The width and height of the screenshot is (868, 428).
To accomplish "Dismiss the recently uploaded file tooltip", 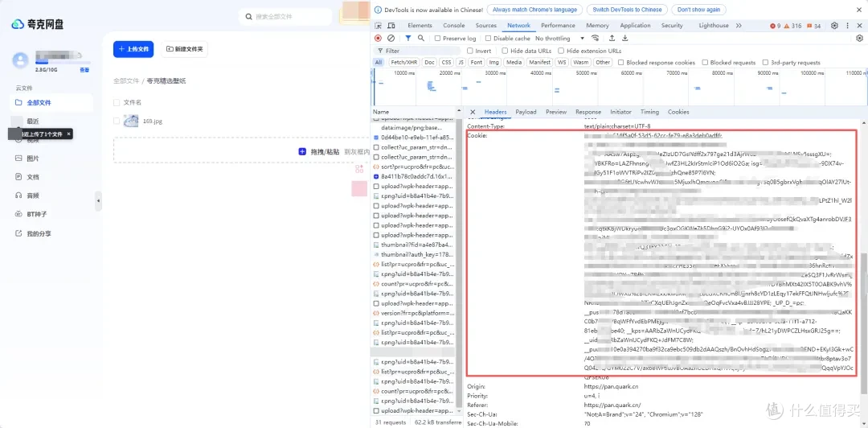I will (68, 134).
